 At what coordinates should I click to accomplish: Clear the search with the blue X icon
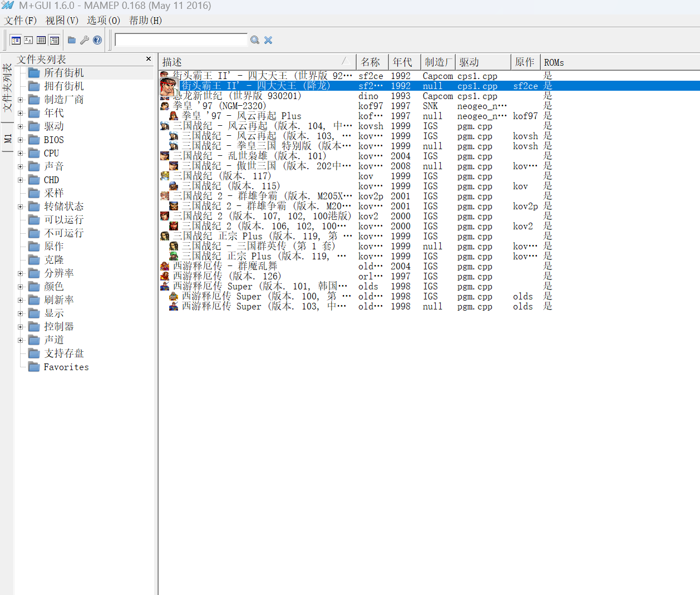[268, 40]
